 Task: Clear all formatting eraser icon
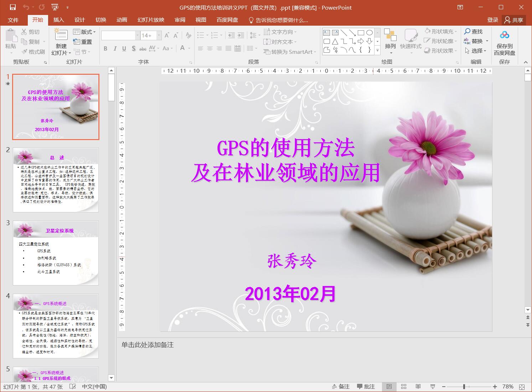pyautogui.click(x=188, y=35)
